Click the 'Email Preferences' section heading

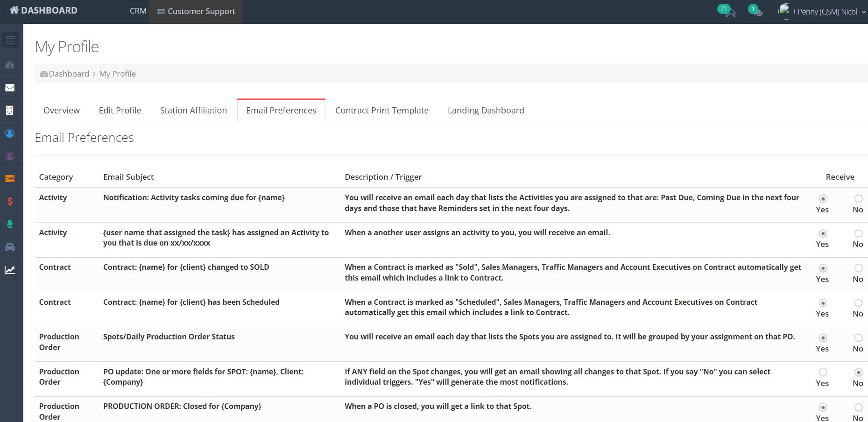tap(85, 138)
